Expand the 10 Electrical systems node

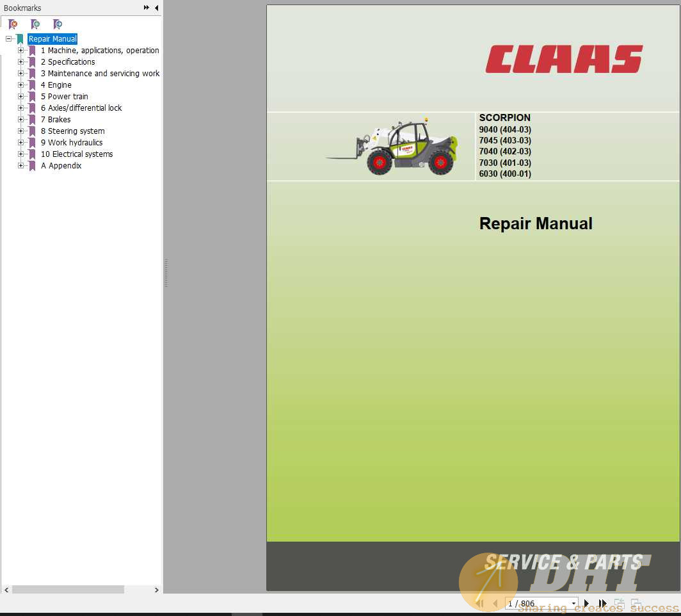tap(20, 154)
